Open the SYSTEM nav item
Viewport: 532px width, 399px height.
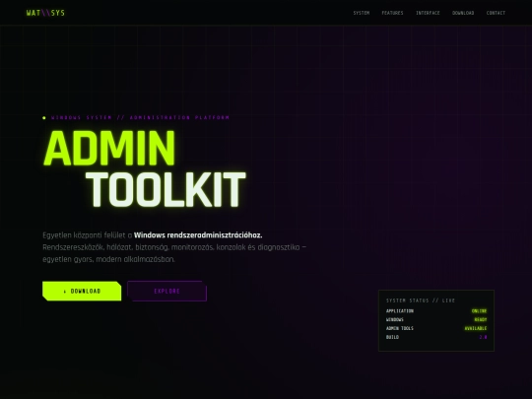(x=361, y=13)
